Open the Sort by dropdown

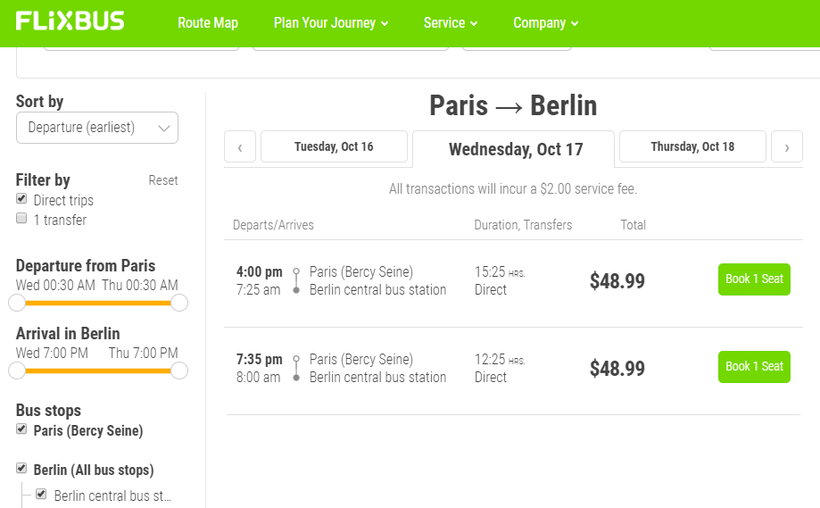pos(97,128)
